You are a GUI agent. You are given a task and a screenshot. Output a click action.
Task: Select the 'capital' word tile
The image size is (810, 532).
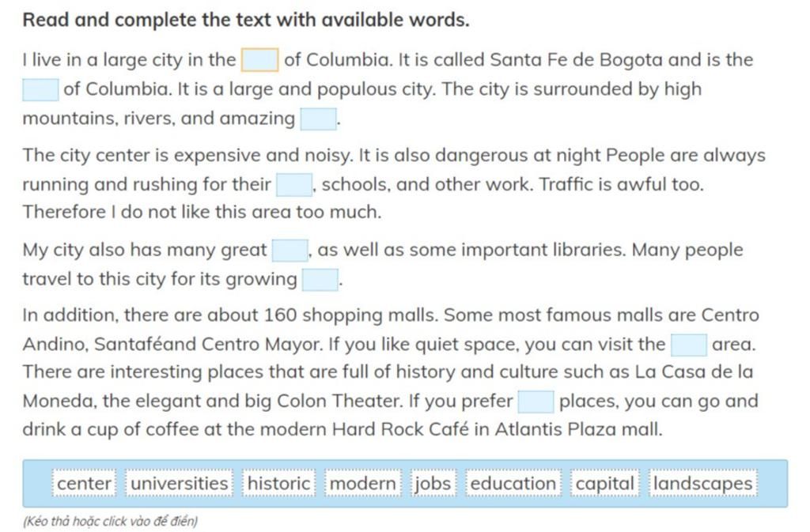tap(604, 483)
